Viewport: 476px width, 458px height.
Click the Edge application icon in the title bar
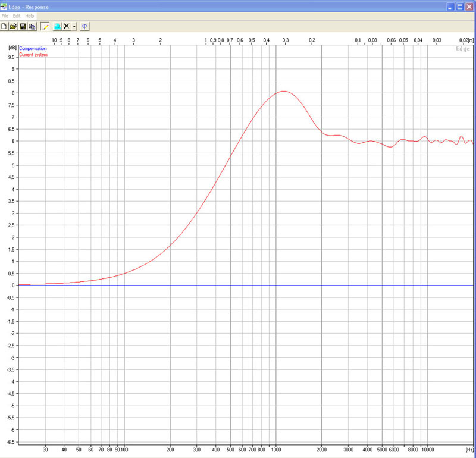pos(4,7)
